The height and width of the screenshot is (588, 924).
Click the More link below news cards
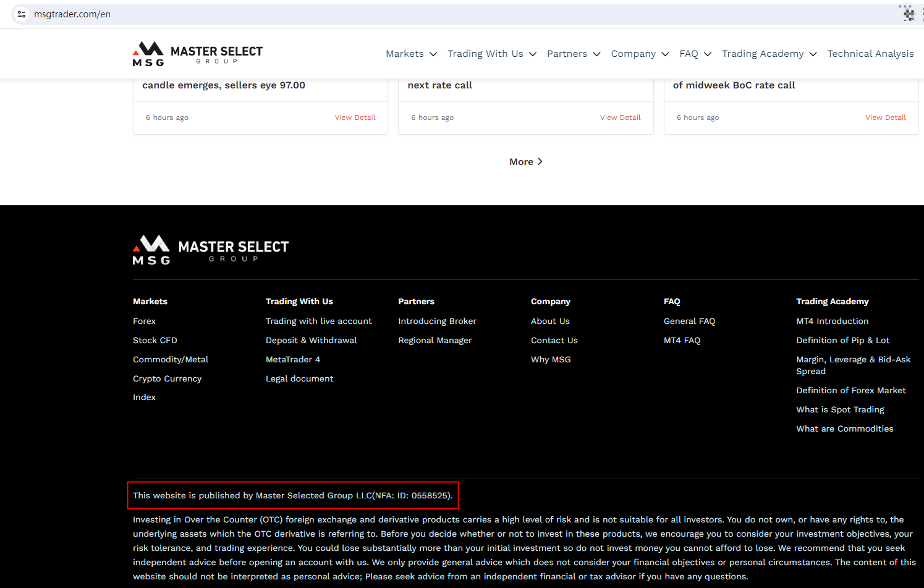526,162
